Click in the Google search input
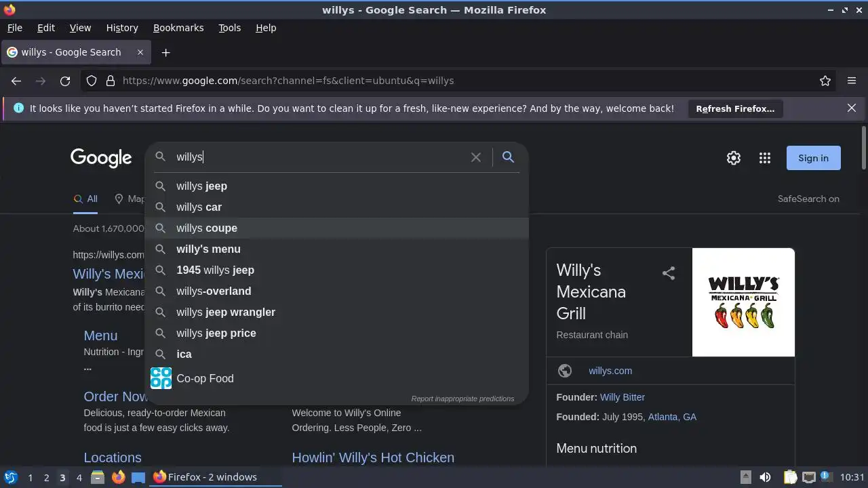 pos(319,157)
